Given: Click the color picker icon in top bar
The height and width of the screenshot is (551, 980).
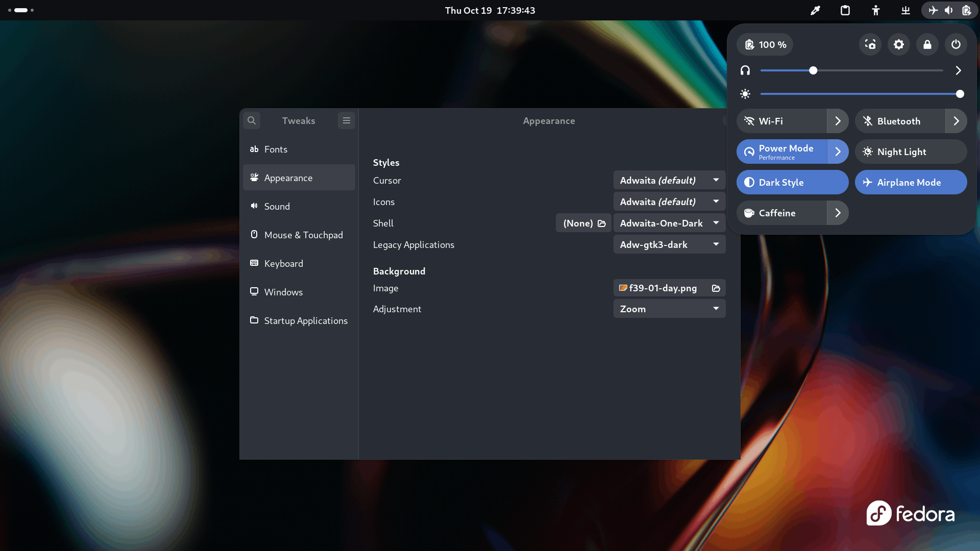Looking at the screenshot, I should pyautogui.click(x=815, y=10).
